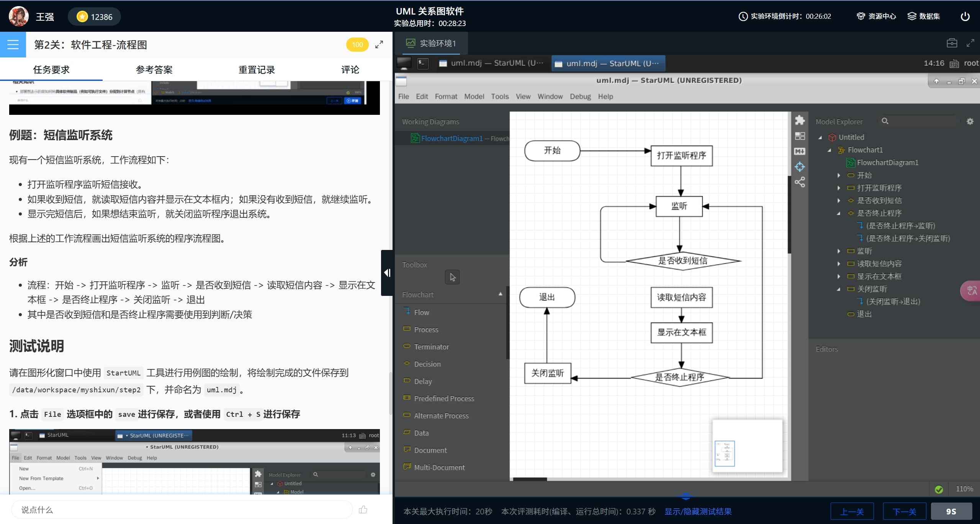
Task: Go to the previous level with 上一关
Action: point(852,511)
